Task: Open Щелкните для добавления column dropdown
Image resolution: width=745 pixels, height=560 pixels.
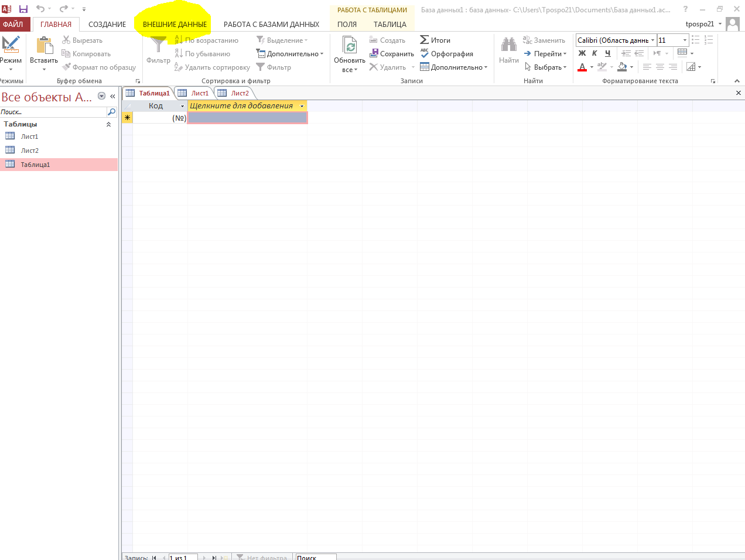Action: point(302,106)
